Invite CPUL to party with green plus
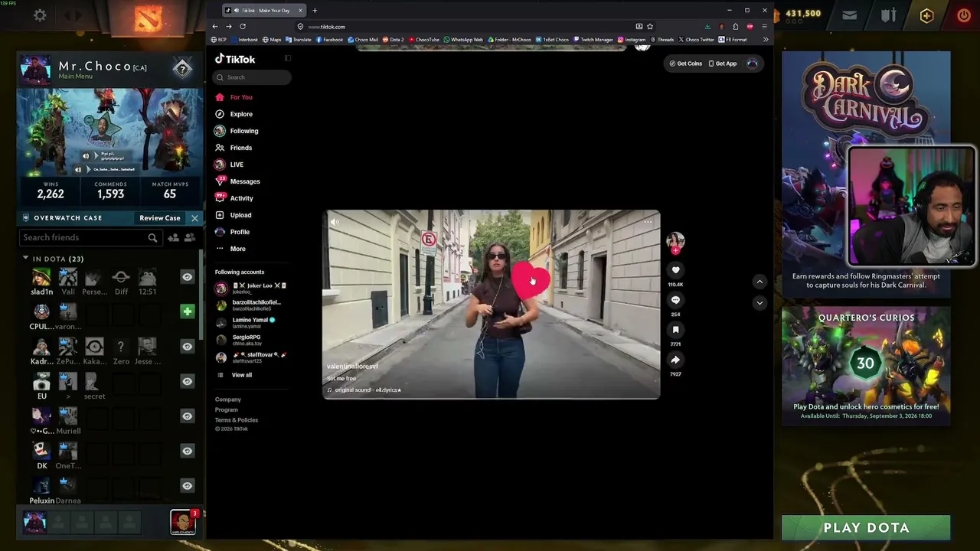980x551 pixels. pyautogui.click(x=187, y=311)
